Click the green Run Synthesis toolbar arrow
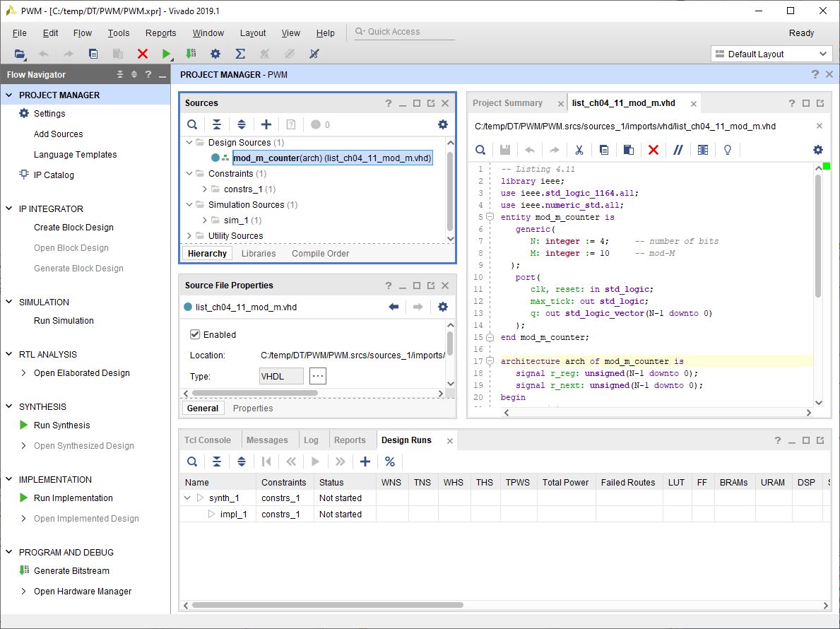 pos(166,54)
